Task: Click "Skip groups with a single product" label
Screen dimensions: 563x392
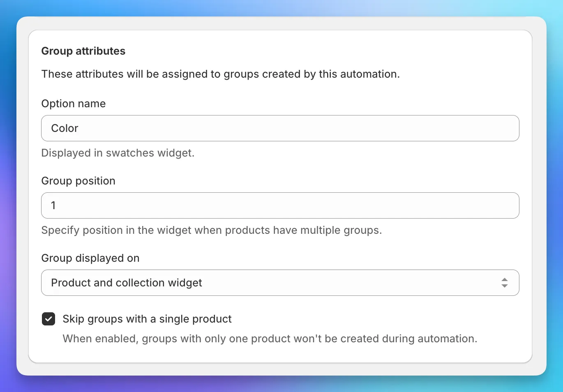Action: [x=147, y=319]
